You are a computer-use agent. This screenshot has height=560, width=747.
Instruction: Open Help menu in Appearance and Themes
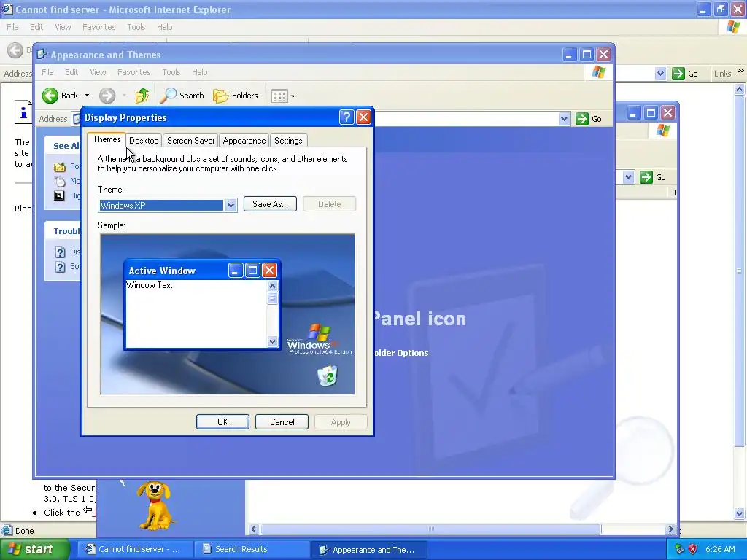point(200,72)
